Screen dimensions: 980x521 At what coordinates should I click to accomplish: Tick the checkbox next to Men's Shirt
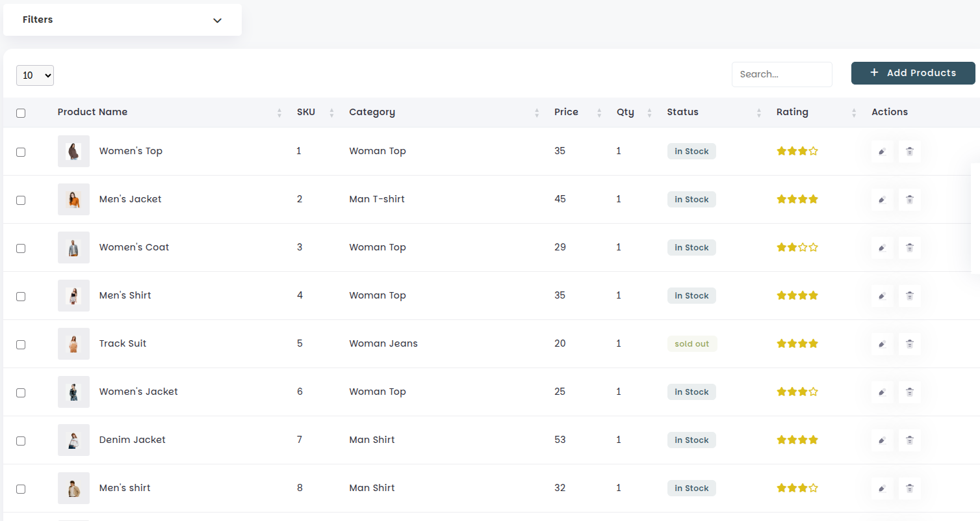click(x=20, y=296)
